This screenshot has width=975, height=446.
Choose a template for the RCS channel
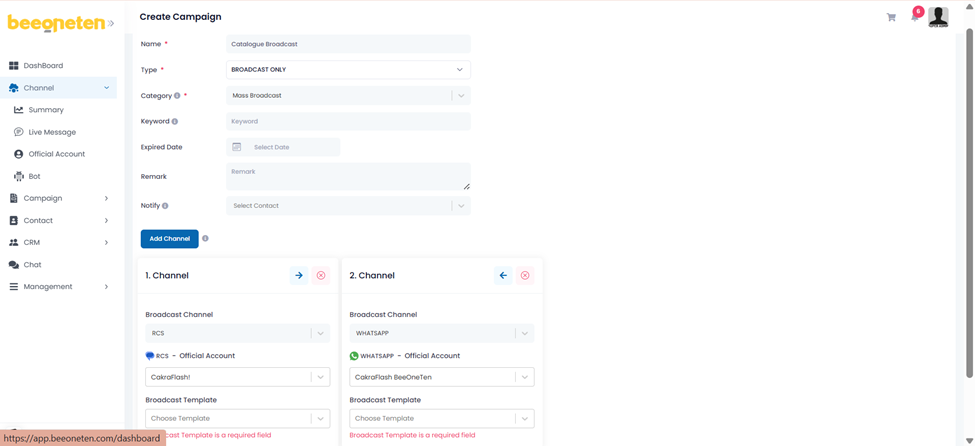point(237,419)
